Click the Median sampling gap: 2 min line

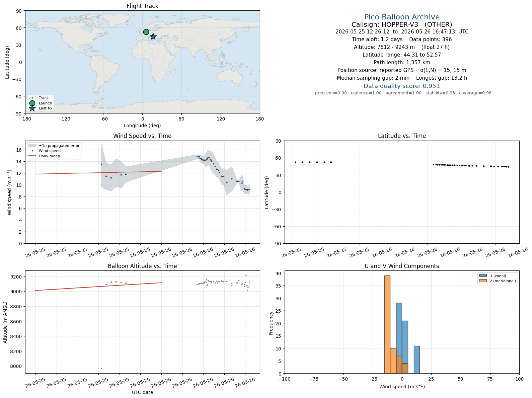pyautogui.click(x=402, y=78)
